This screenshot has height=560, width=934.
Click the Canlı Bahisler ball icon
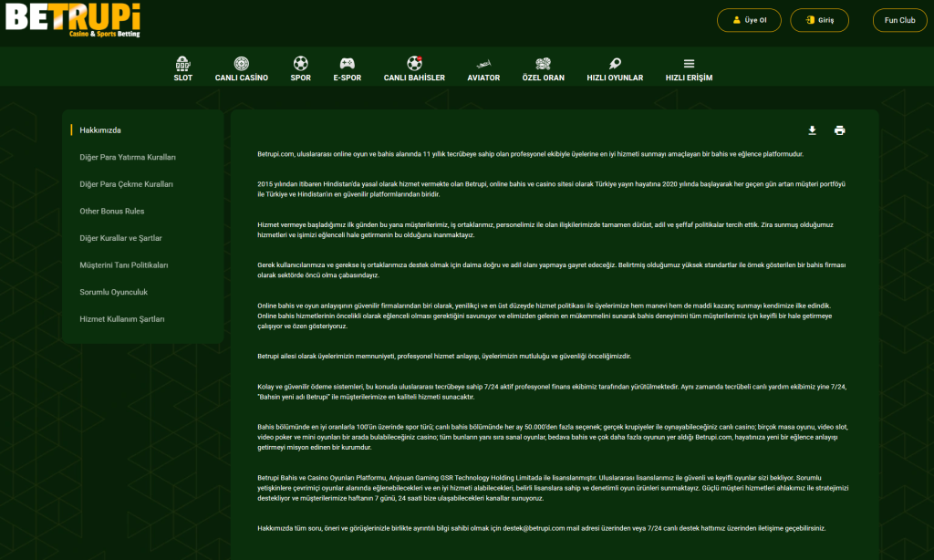pyautogui.click(x=415, y=63)
